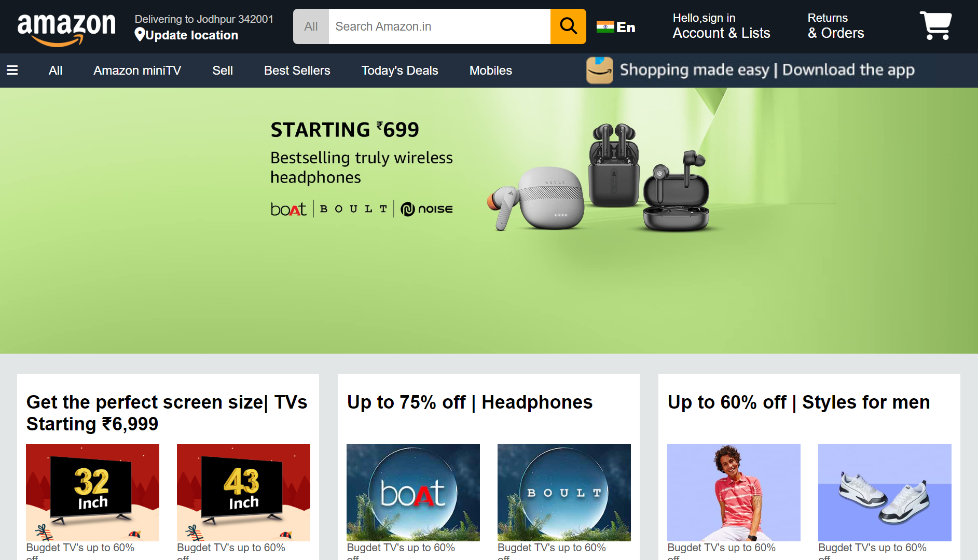Viewport: 978px width, 560px height.
Task: Click the India flag language icon
Action: [x=605, y=27]
